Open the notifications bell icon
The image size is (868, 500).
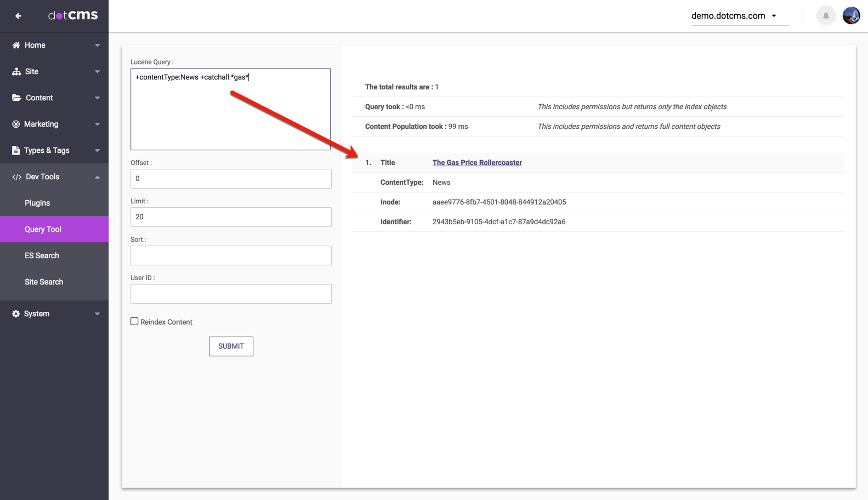[x=826, y=16]
